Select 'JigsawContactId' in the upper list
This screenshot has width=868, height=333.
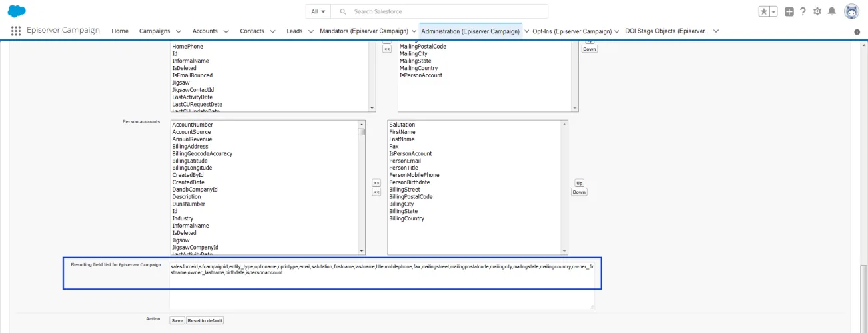(x=193, y=89)
